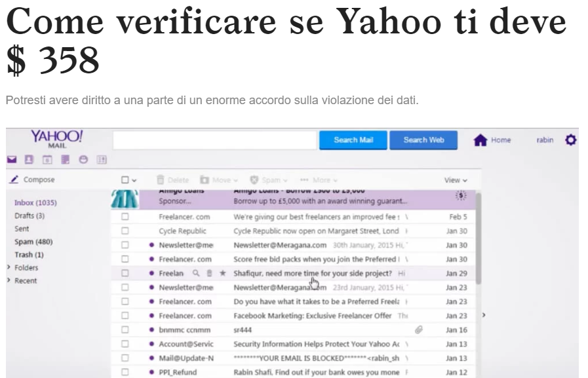Star the Shafiqur side project email
Screen dimensions: 588x378
coord(223,273)
